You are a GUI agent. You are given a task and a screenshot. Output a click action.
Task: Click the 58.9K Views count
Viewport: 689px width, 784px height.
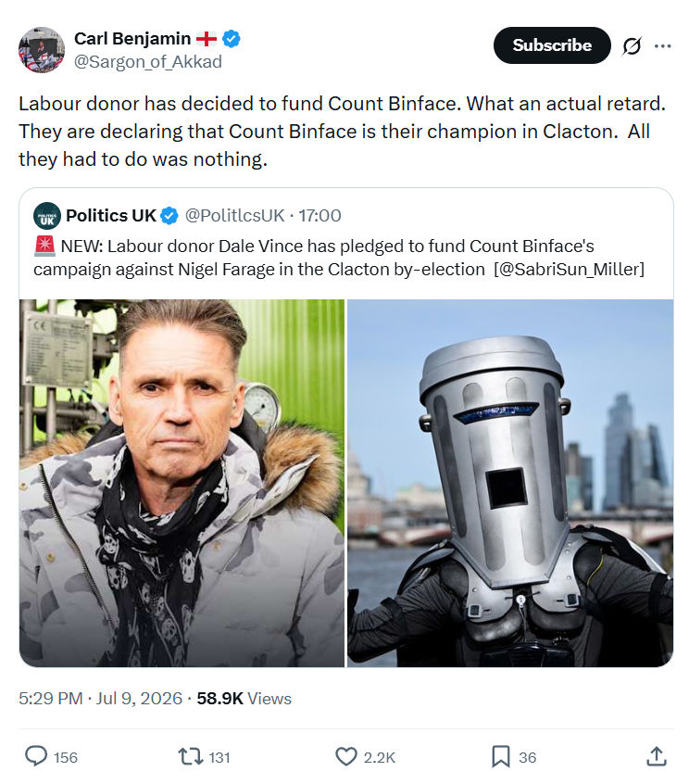tap(244, 699)
